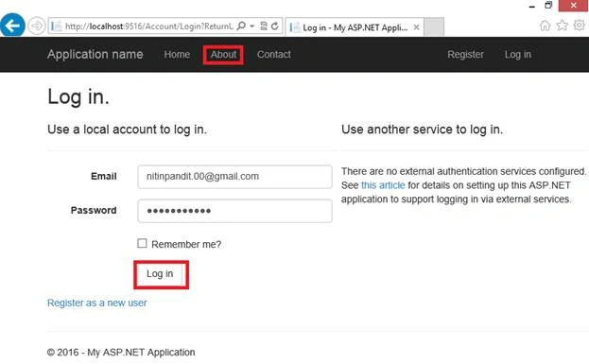Click the Email input field
The height and width of the screenshot is (364, 589).
tap(234, 177)
